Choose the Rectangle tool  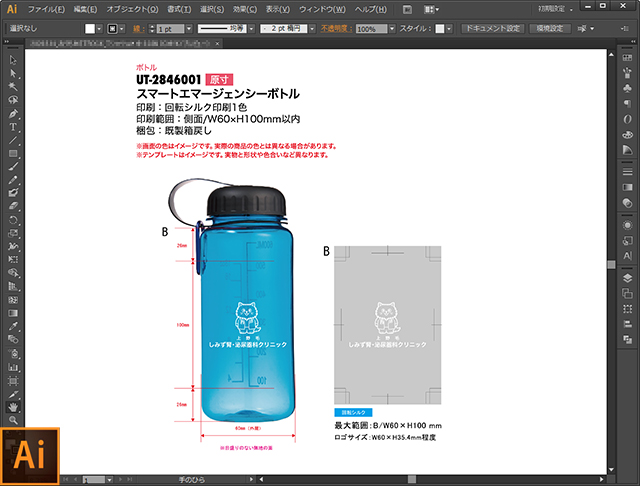coord(13,153)
